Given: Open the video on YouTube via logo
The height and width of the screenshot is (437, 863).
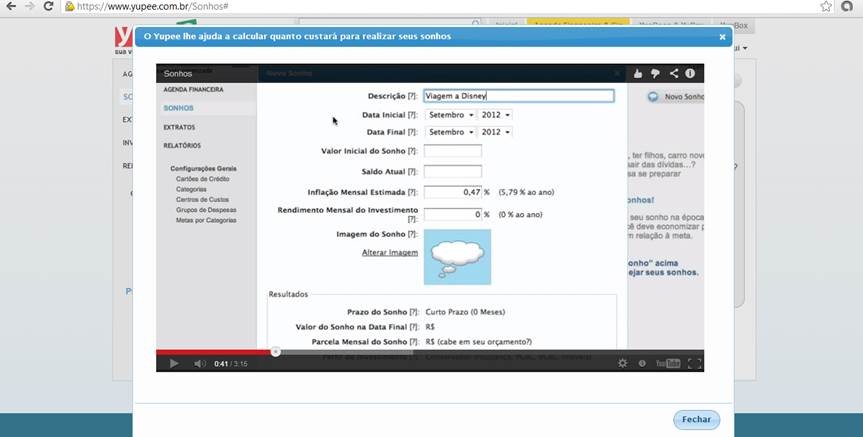Looking at the screenshot, I should 668,363.
